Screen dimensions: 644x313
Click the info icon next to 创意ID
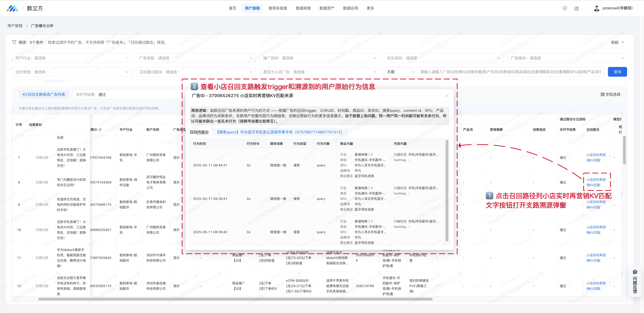[x=100, y=130]
